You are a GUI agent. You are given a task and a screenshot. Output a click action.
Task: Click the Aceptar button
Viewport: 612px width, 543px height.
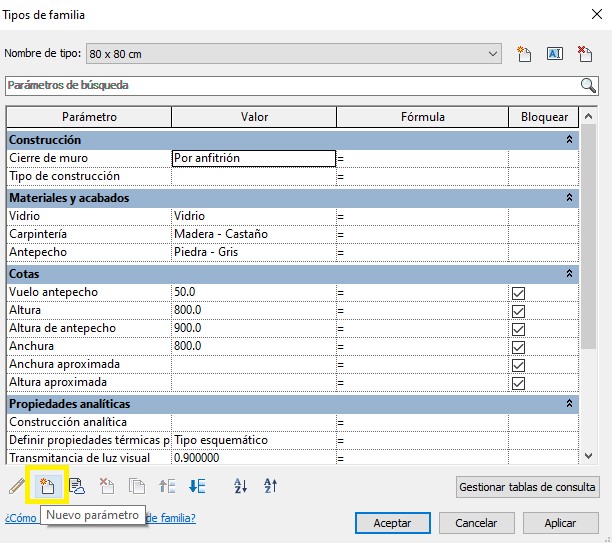pos(392,523)
